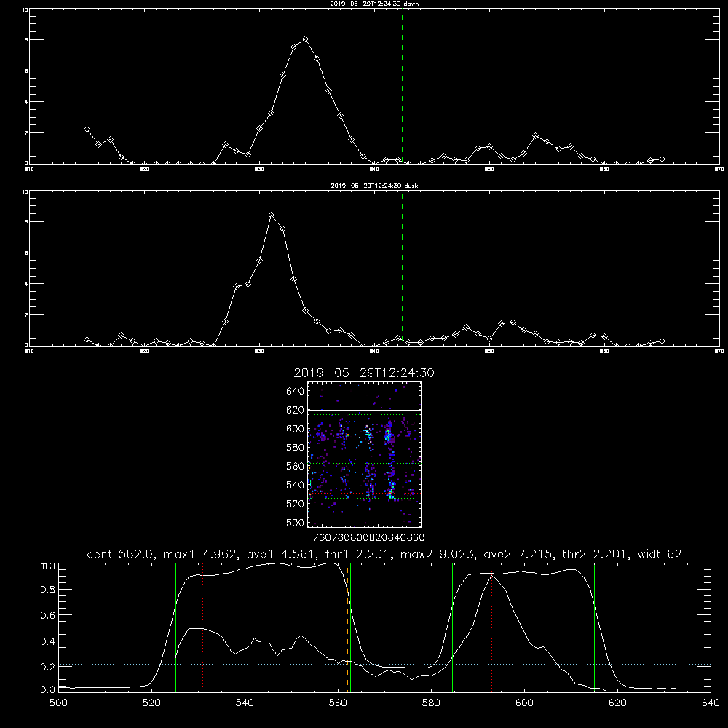Screen dimensions: 728x728
Task: Click the '620' y-axis label beside heatmap
Action: pyautogui.click(x=296, y=410)
